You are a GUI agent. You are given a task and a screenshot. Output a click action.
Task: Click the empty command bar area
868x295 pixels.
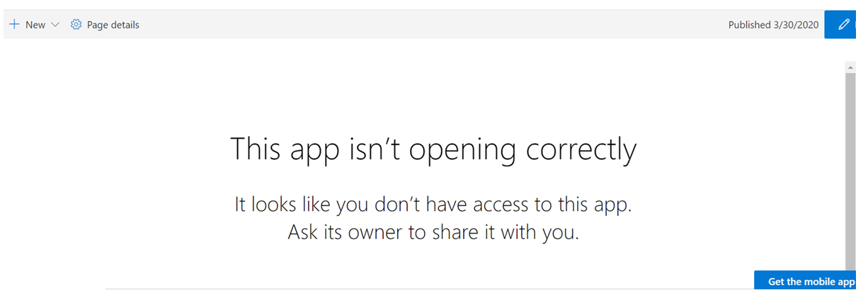click(x=425, y=25)
